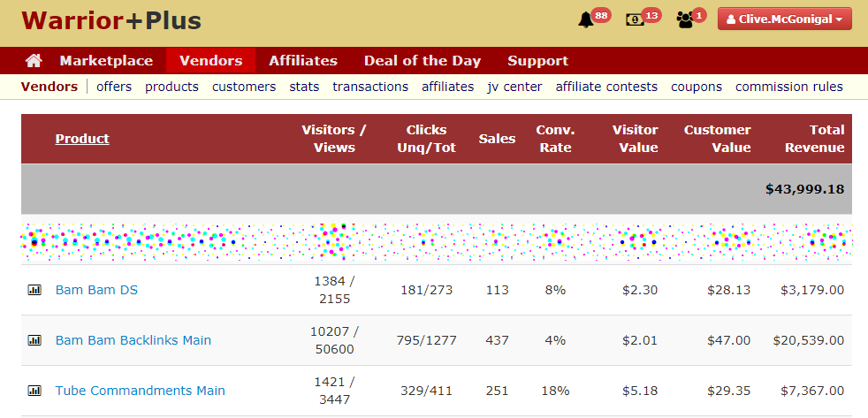Open the Affiliates main menu
The image size is (868, 418).
(303, 60)
